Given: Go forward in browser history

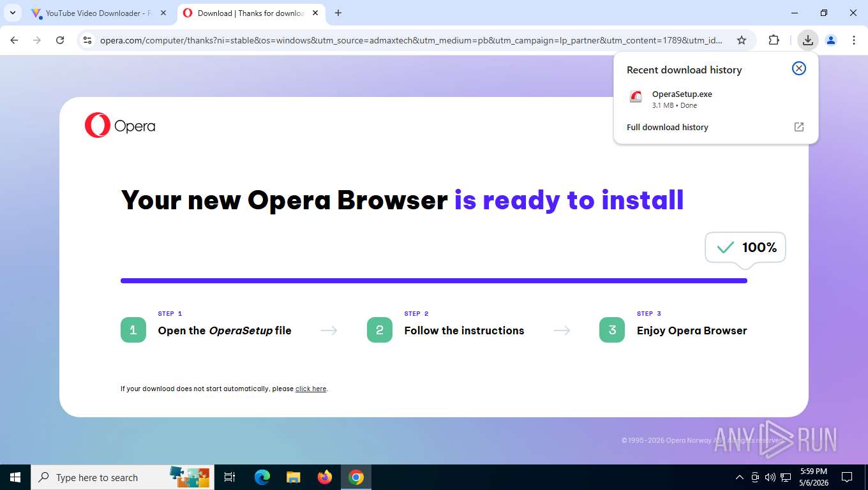Looking at the screenshot, I should point(37,40).
